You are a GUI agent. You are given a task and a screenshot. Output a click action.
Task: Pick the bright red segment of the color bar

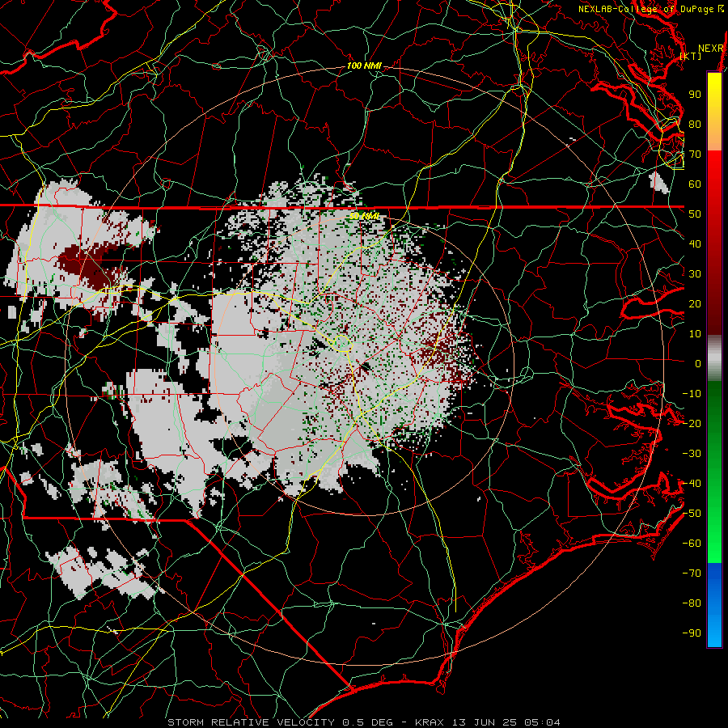point(714,171)
